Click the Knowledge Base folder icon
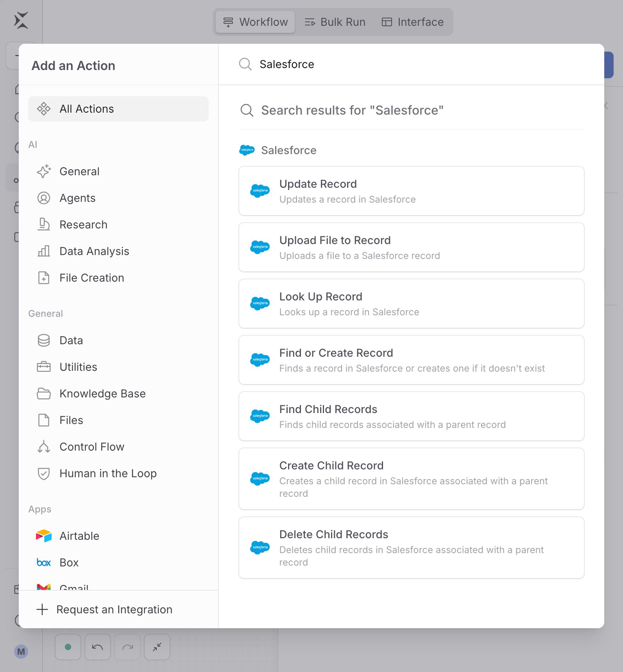623x672 pixels. tap(44, 393)
